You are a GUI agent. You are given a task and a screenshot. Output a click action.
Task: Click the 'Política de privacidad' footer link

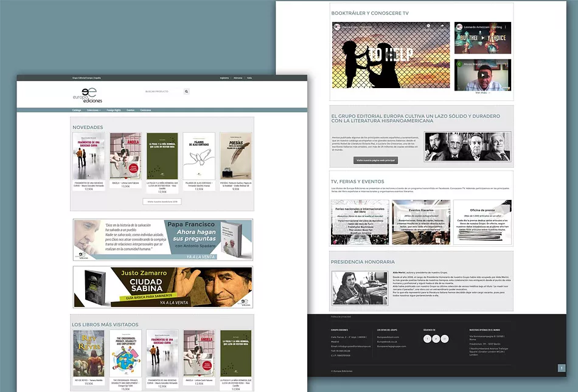point(341,317)
